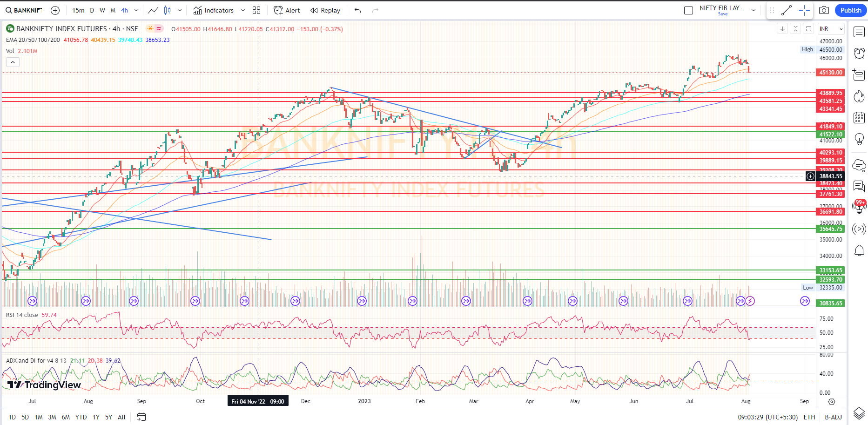Show All chart data range
The image size is (868, 425).
tap(121, 417)
